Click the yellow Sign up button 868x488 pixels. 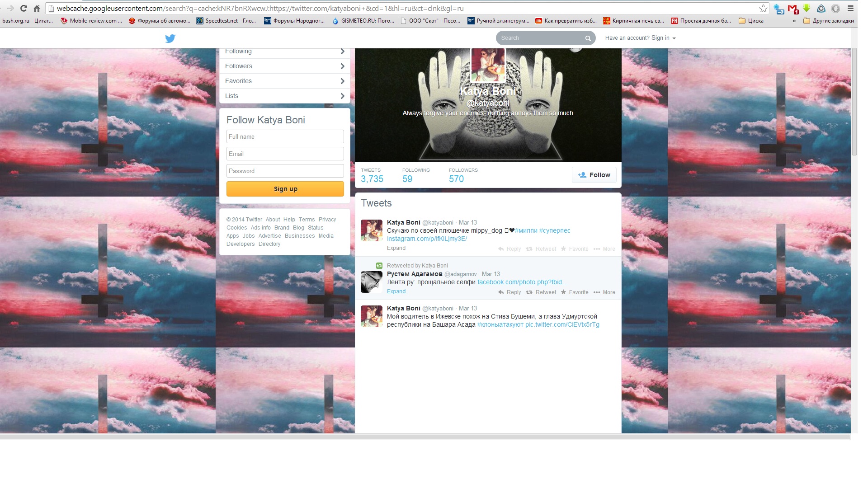285,189
